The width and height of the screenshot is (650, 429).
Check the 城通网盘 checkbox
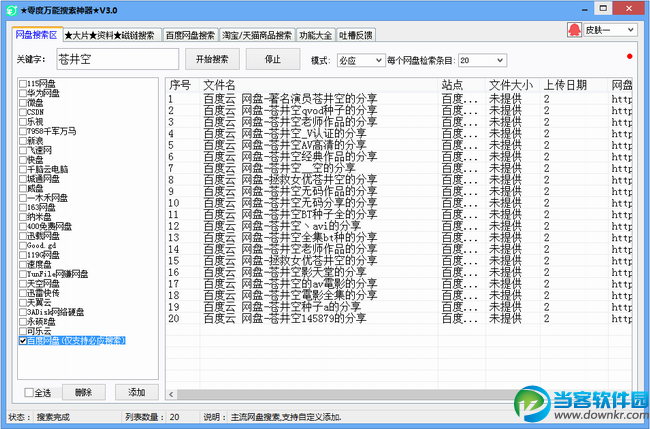[x=23, y=179]
